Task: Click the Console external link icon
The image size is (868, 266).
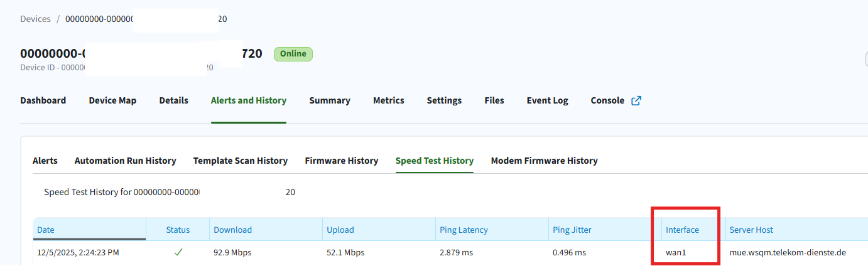Action: point(636,100)
